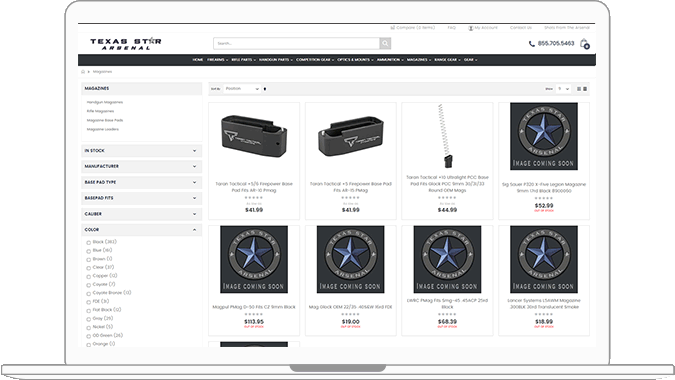Click the phone icon beside 855.705.5463

(x=532, y=44)
